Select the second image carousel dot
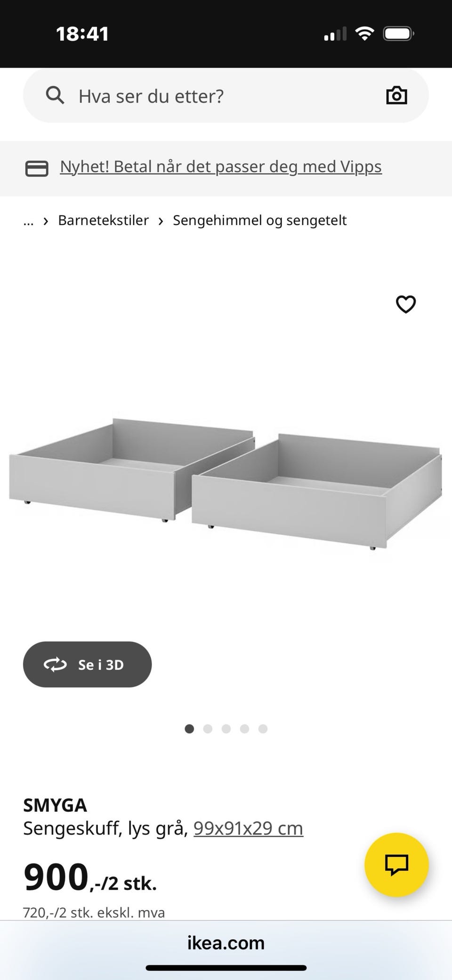This screenshot has height=980, width=452. (208, 729)
